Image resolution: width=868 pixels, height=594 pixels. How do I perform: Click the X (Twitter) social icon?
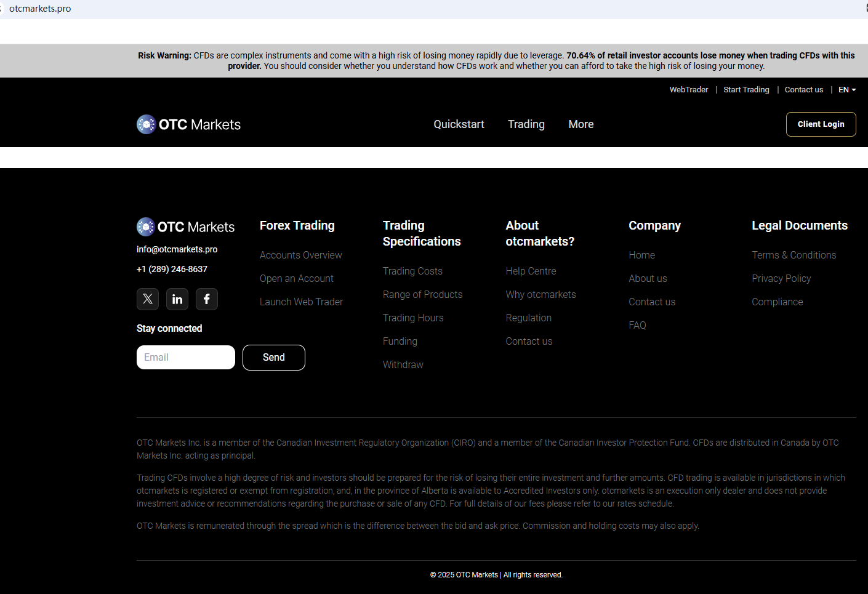pos(148,299)
